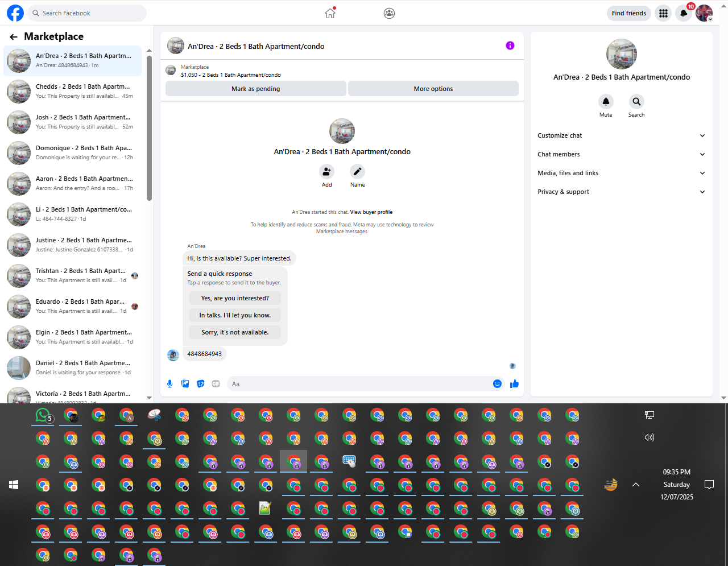Open Domonique conversation in chat list
The width and height of the screenshot is (728, 566).
click(x=73, y=153)
